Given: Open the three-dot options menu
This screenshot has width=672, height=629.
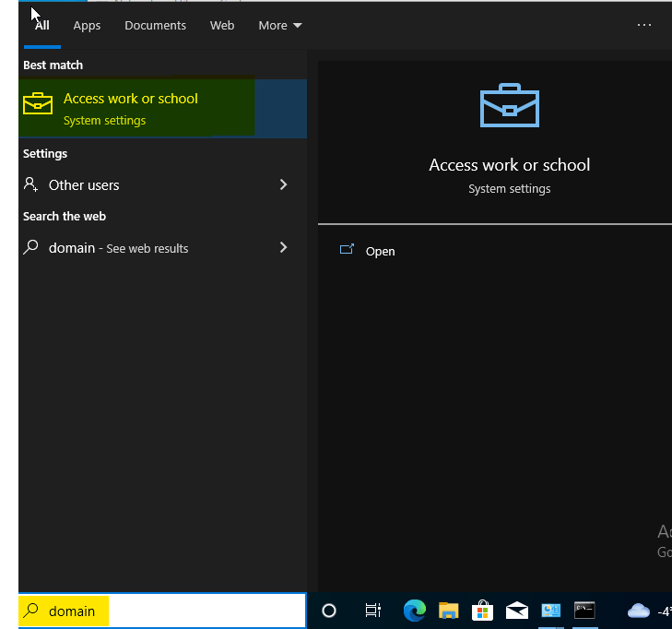Looking at the screenshot, I should coord(644,25).
